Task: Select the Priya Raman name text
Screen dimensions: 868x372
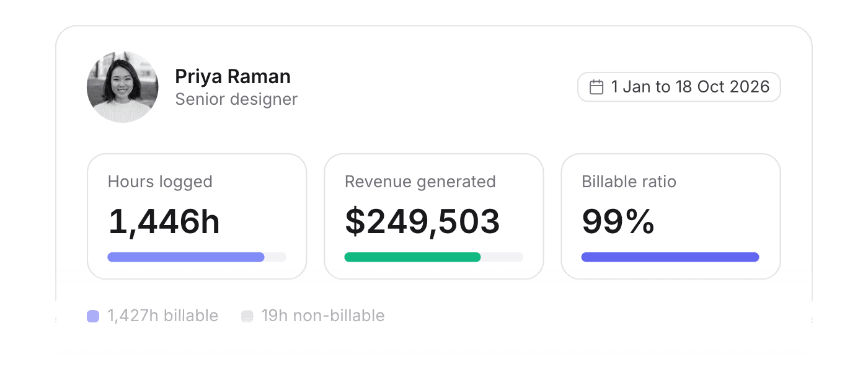Action: tap(232, 76)
